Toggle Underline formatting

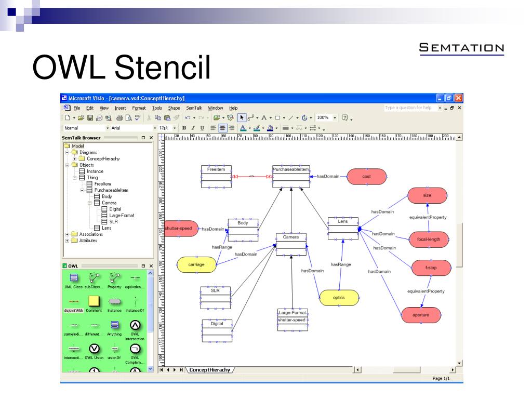202,128
